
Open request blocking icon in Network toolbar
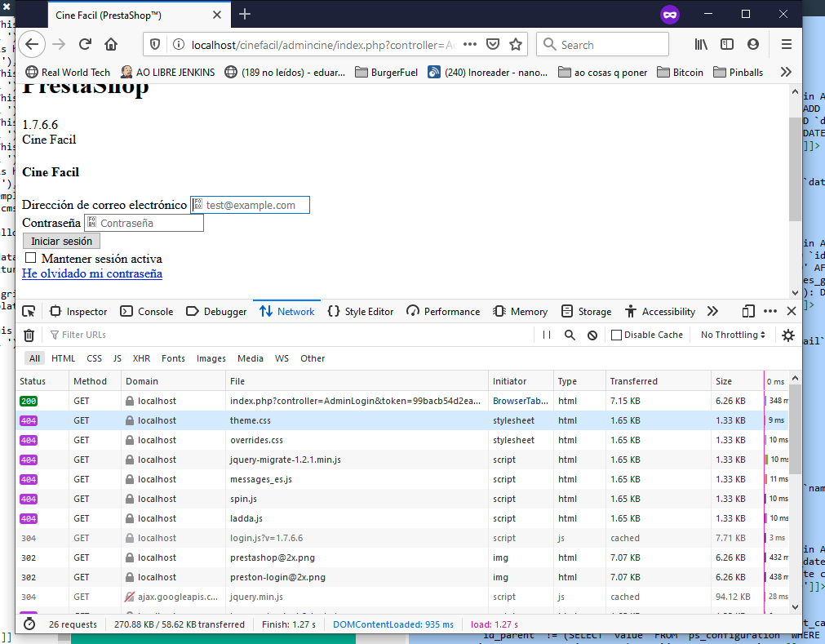point(592,335)
